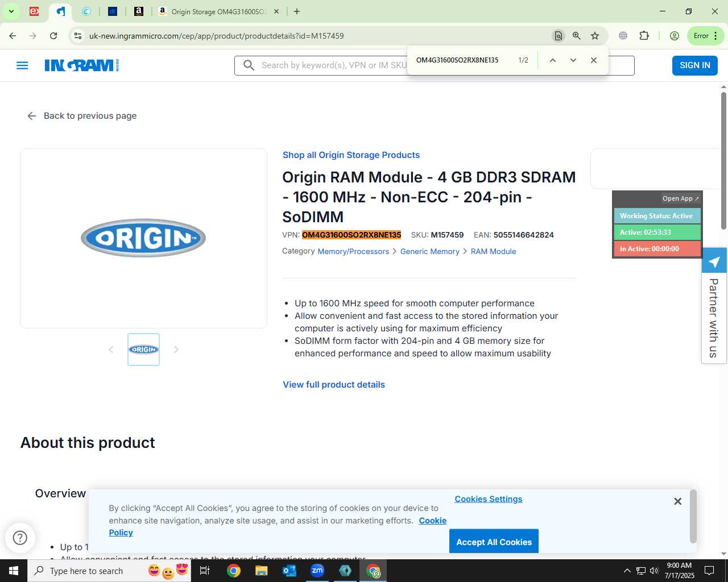Open Memory/Processors category link

tap(353, 251)
